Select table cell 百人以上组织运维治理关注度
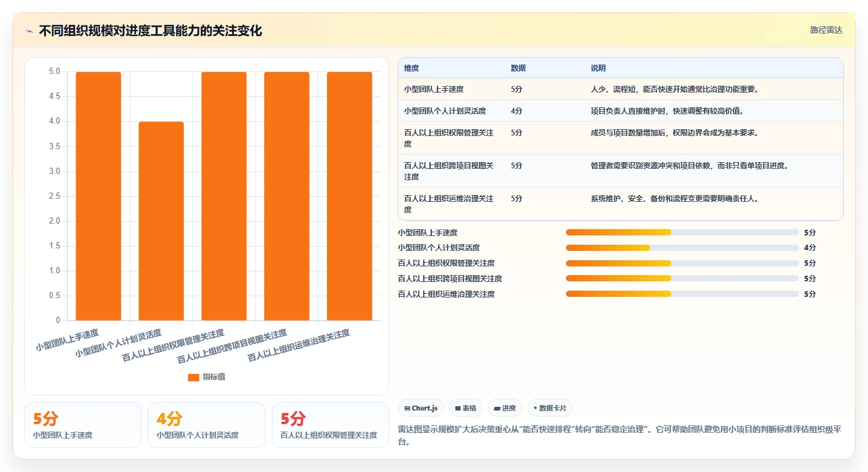This screenshot has width=868, height=472. [451, 204]
